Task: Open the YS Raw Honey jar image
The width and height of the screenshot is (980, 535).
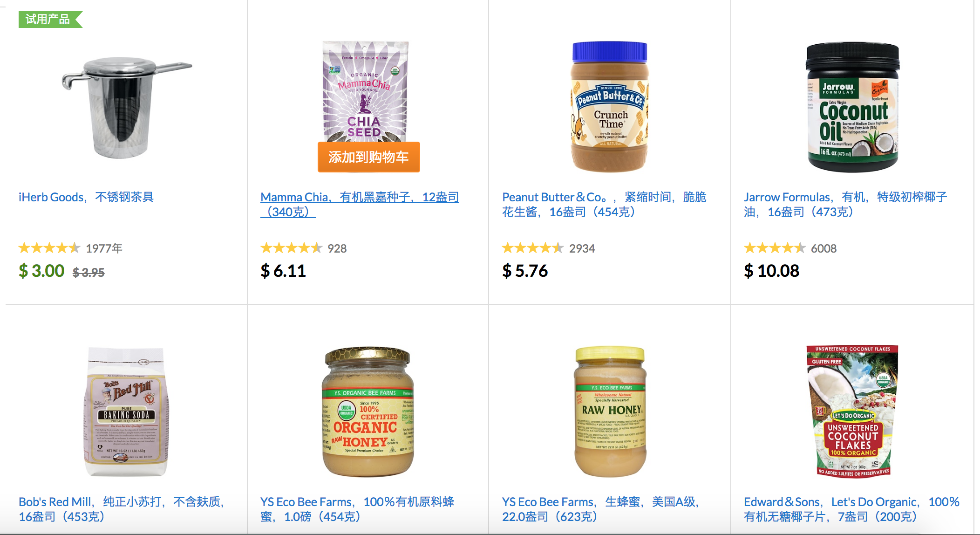Action: coord(610,412)
